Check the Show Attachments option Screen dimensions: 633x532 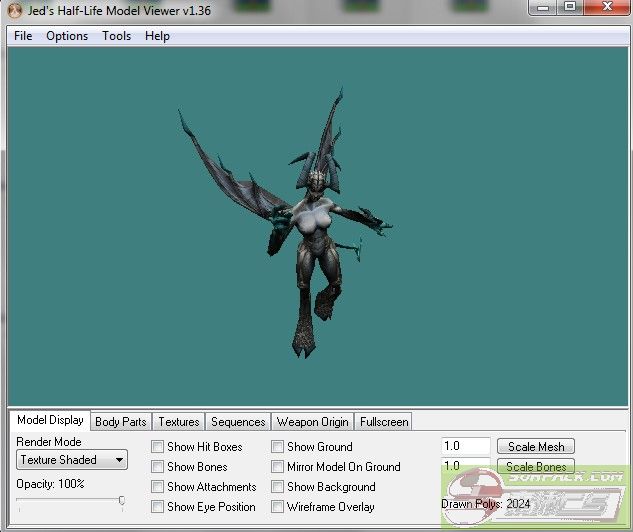(157, 487)
